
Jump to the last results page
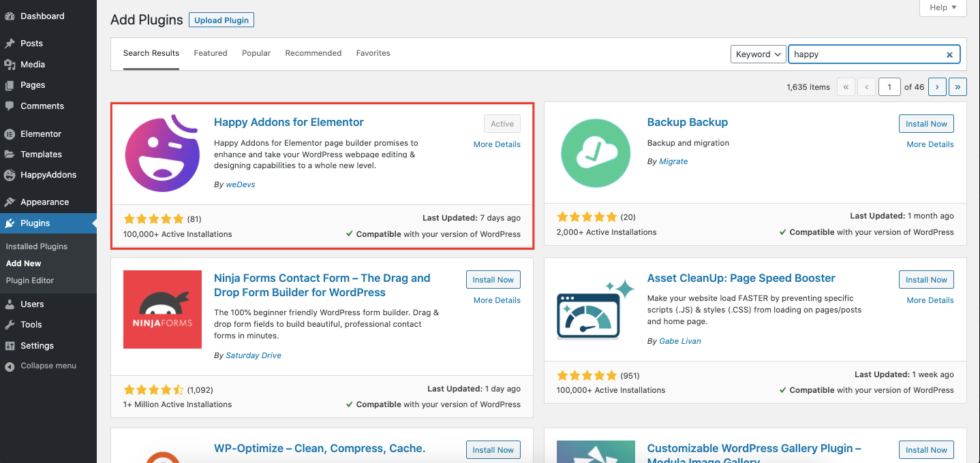click(x=958, y=87)
